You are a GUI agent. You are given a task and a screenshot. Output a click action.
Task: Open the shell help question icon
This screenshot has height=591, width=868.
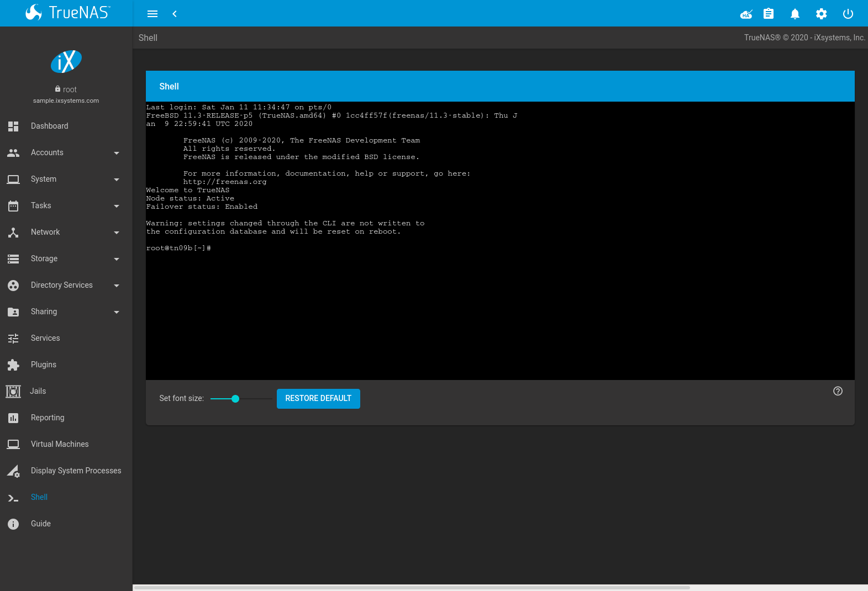[838, 391]
